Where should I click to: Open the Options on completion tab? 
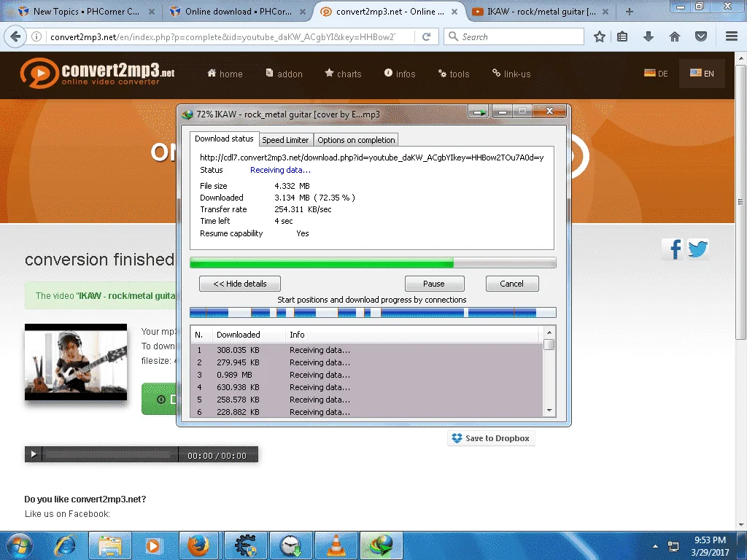click(356, 140)
